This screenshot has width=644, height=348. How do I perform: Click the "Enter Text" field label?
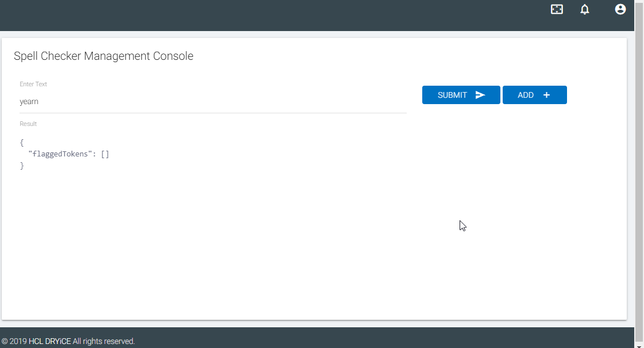[x=33, y=84]
